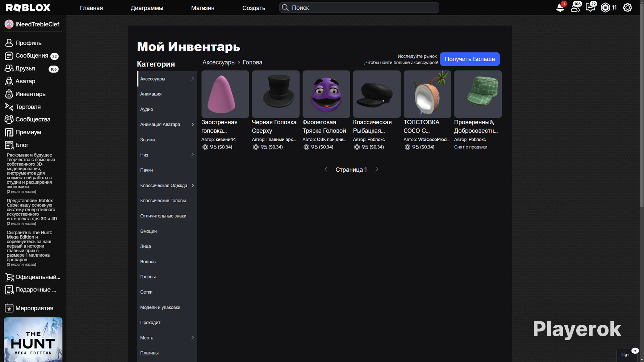This screenshot has width=644, height=362.
Task: Go to the next inventory page arrow
Action: pyautogui.click(x=377, y=169)
